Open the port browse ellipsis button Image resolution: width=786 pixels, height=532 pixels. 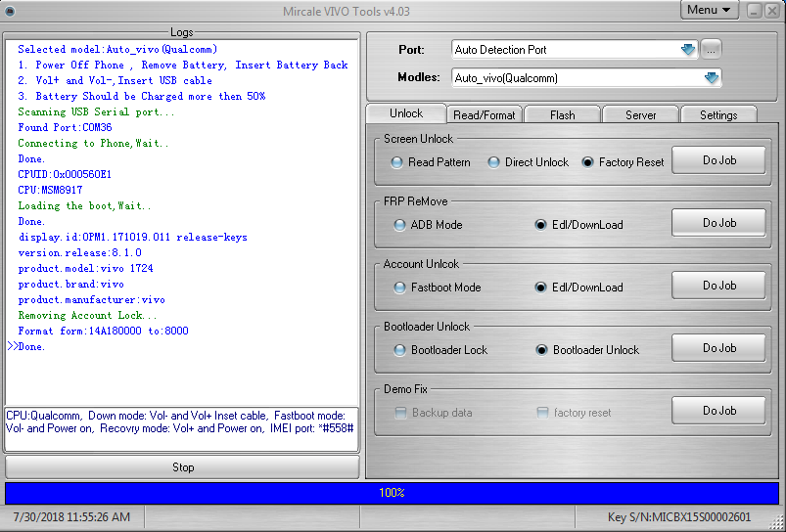pyautogui.click(x=711, y=49)
